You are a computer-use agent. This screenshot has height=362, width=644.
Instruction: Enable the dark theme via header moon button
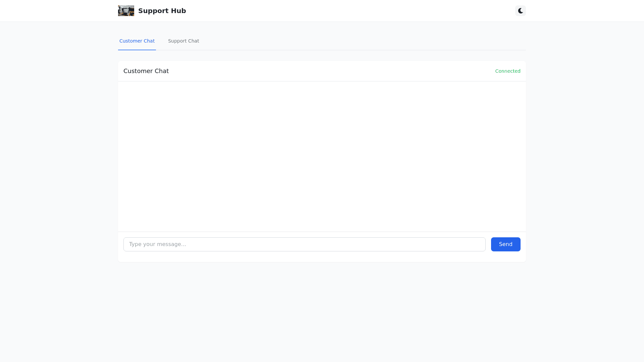pyautogui.click(x=520, y=11)
